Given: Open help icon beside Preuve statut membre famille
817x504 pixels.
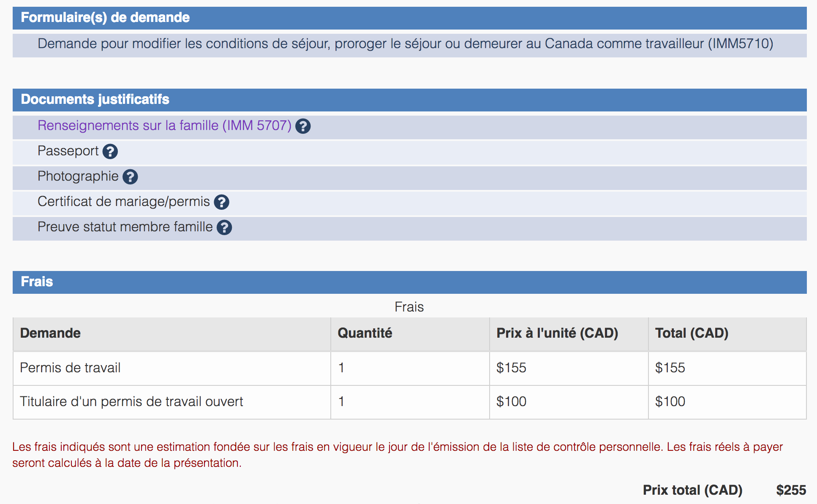Looking at the screenshot, I should click(x=224, y=228).
